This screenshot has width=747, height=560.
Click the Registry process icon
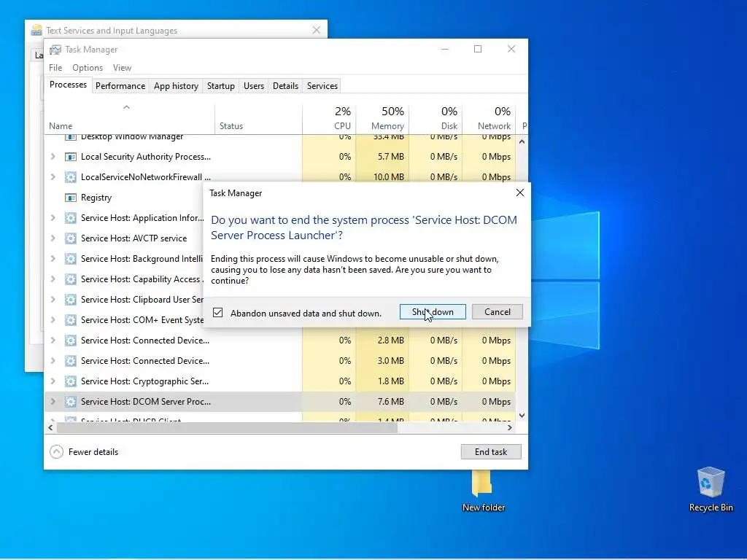point(71,198)
